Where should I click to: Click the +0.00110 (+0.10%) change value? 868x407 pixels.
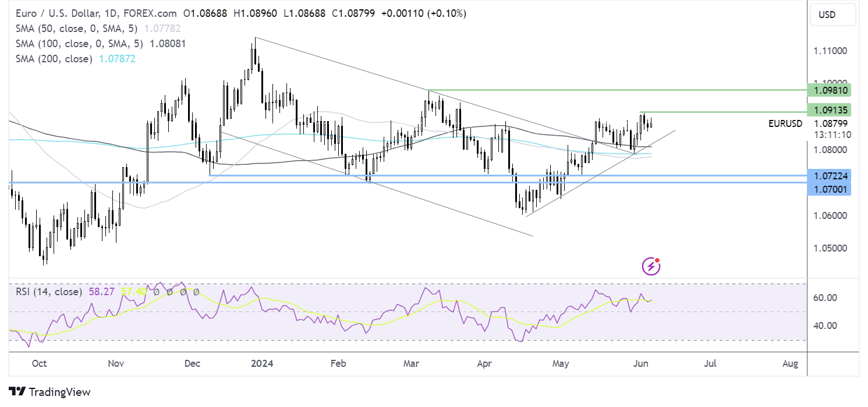click(424, 13)
